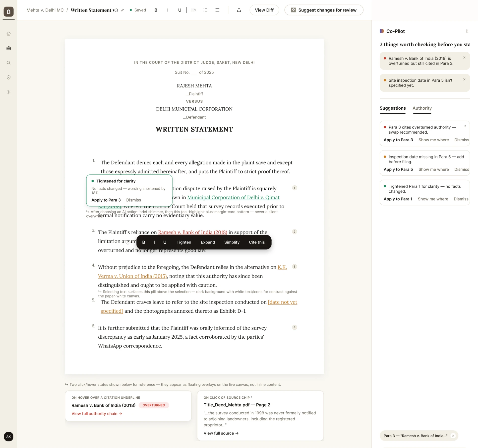The width and height of the screenshot is (478, 448).
Task: Click Apply to Para 3 in Co-Pilot suggestions
Action: pyautogui.click(x=398, y=140)
